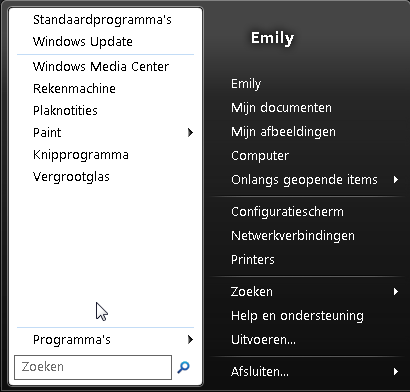This screenshot has width=410, height=392.
Task: Expand the Programma's arrow
Action: click(190, 340)
